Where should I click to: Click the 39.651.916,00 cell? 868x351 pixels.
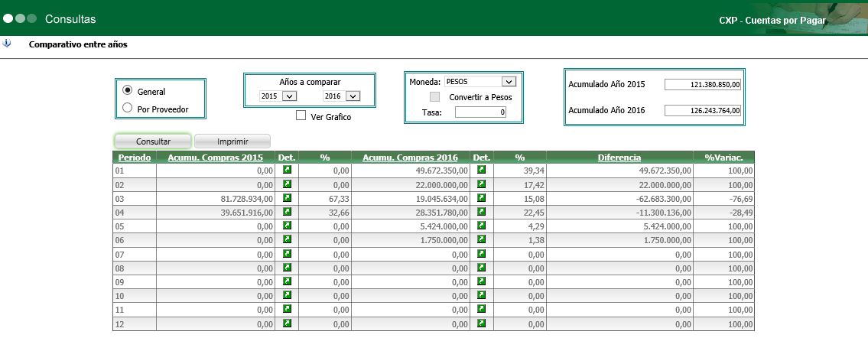coord(216,212)
